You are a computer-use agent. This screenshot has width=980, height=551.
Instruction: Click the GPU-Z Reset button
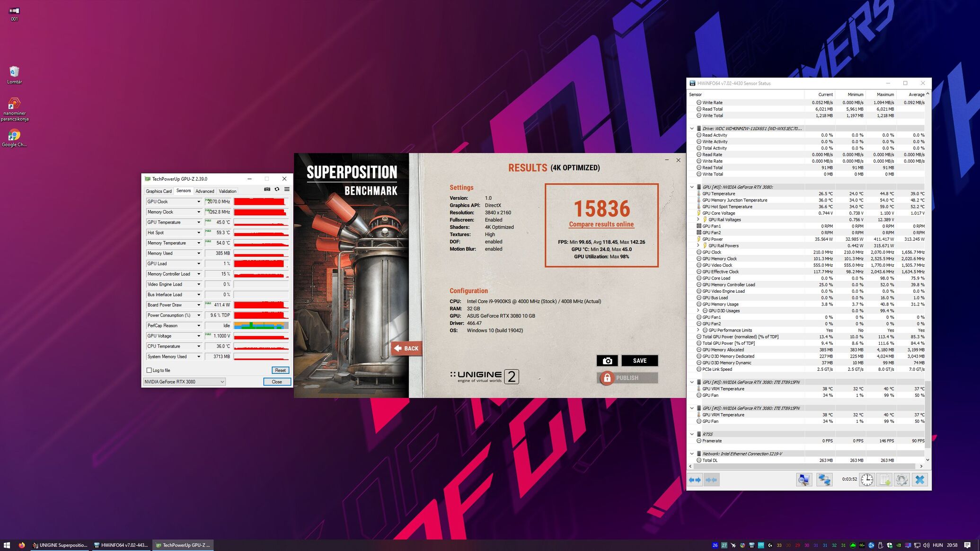280,370
